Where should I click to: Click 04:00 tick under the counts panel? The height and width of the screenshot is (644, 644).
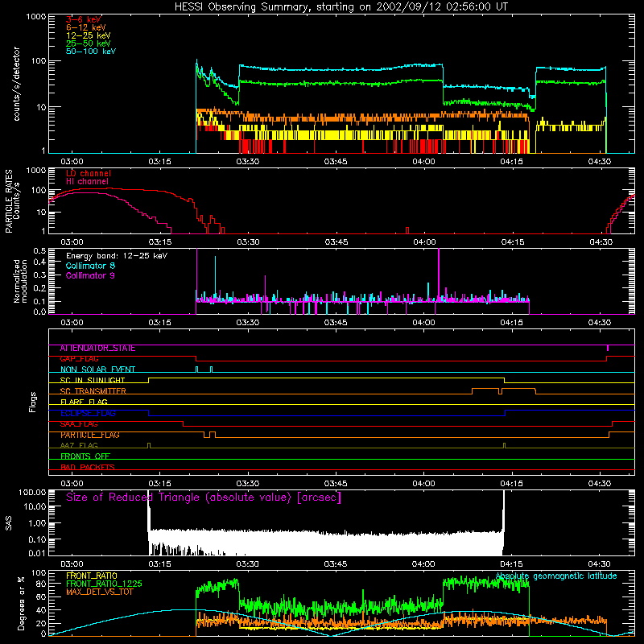click(423, 162)
